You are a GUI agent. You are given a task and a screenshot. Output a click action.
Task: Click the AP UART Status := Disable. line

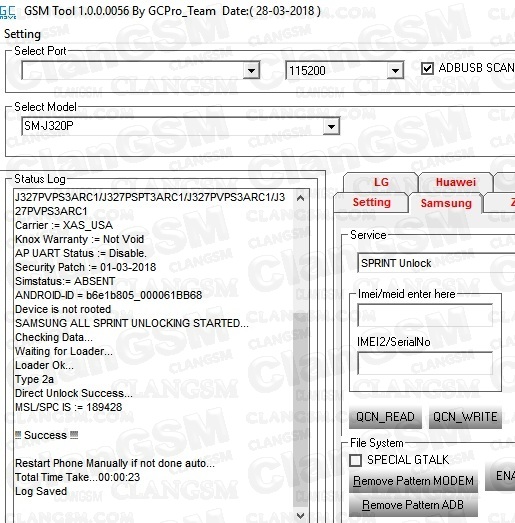tap(81, 253)
